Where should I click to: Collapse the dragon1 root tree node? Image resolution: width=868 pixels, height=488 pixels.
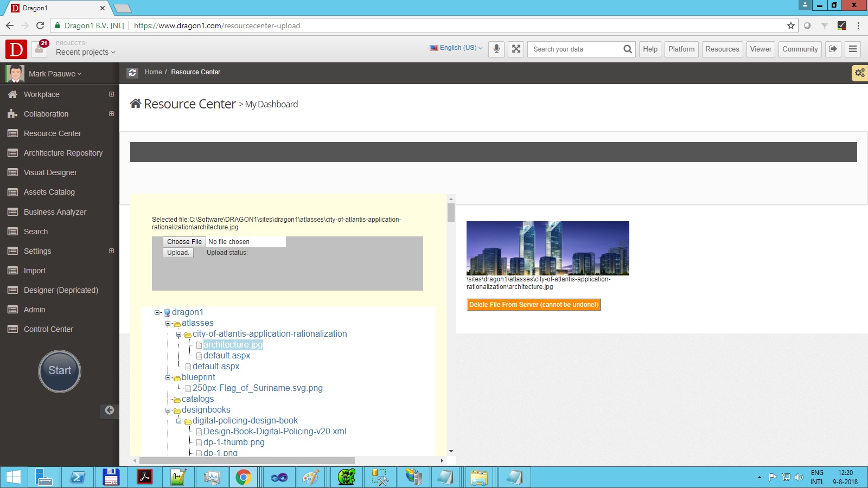pos(157,312)
